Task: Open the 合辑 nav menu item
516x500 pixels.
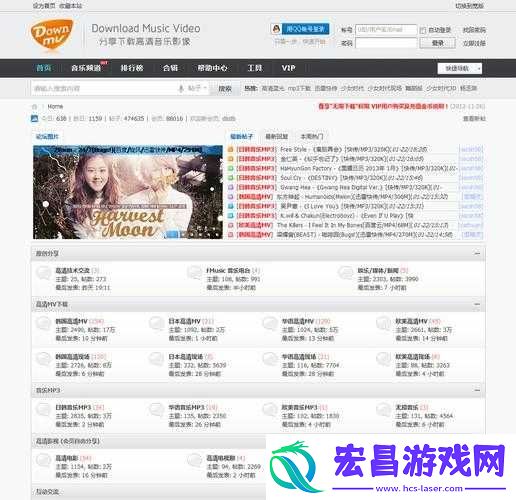Action: pyautogui.click(x=170, y=68)
